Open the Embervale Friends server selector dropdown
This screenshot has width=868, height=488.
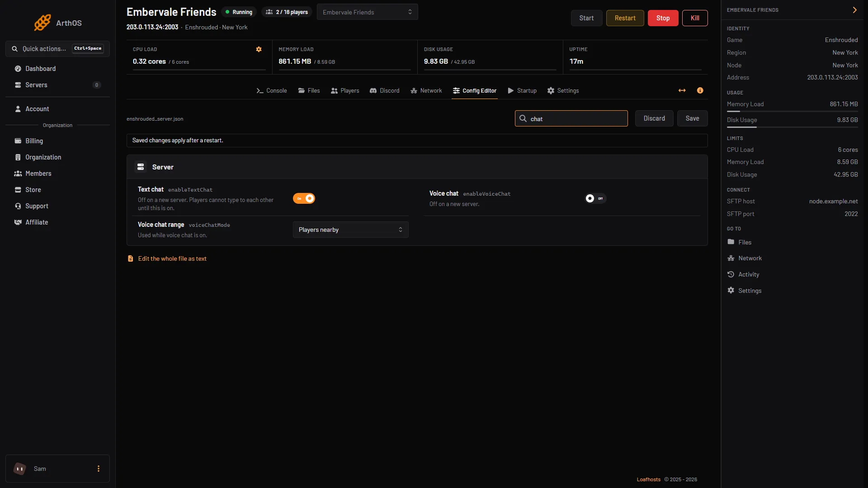(367, 12)
